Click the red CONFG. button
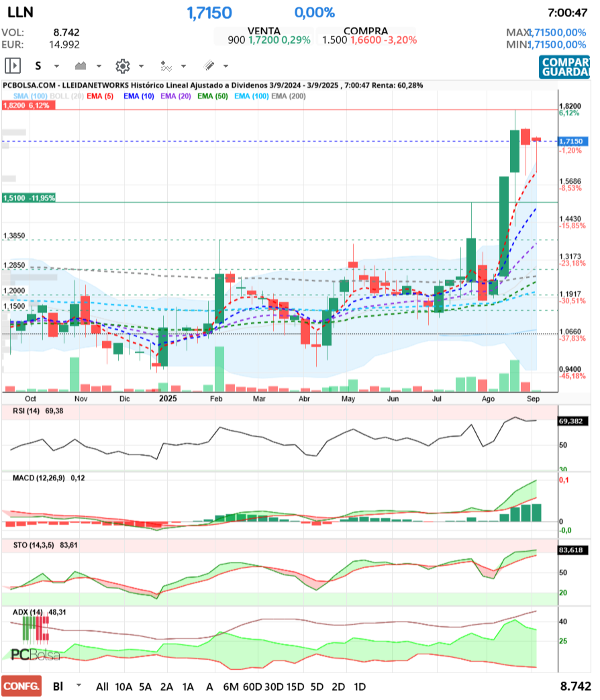The height and width of the screenshot is (700, 600). click(21, 686)
